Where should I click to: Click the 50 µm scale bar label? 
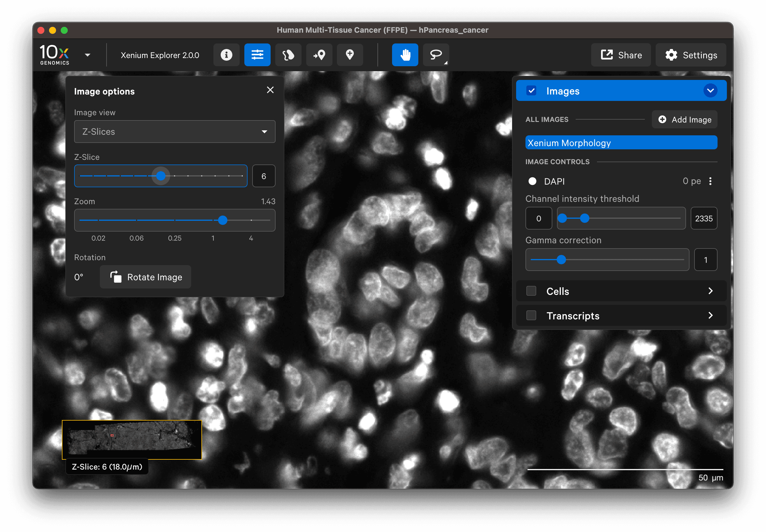(711, 478)
